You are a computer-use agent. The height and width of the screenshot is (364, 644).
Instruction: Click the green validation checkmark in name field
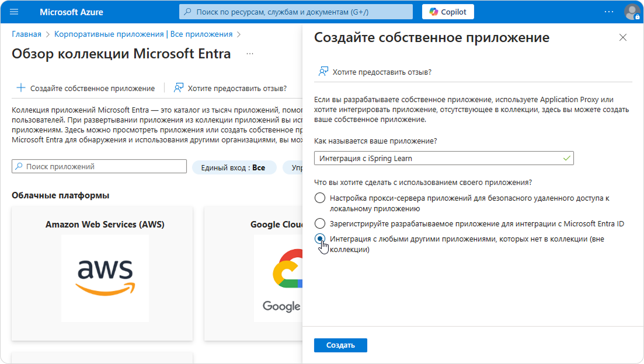click(x=567, y=159)
